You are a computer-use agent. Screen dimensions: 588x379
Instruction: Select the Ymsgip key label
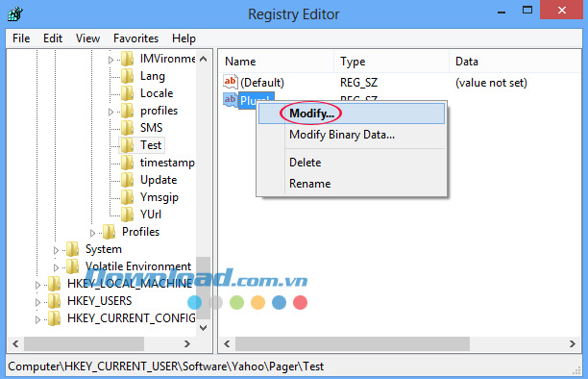[159, 197]
